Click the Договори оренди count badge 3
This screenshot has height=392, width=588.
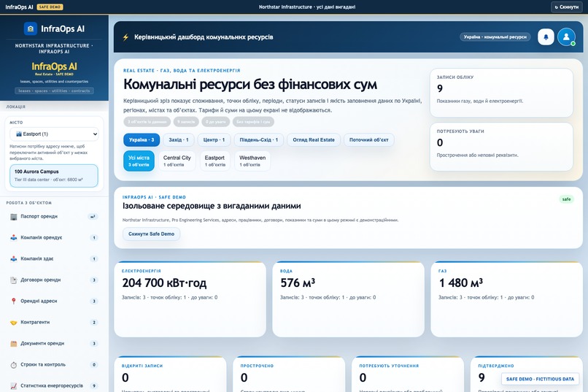coord(94,280)
